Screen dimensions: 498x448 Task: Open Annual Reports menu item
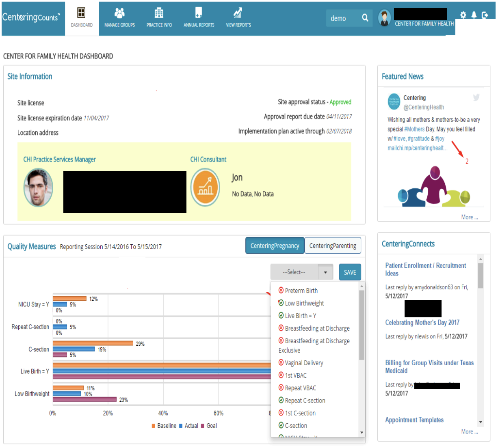199,19
